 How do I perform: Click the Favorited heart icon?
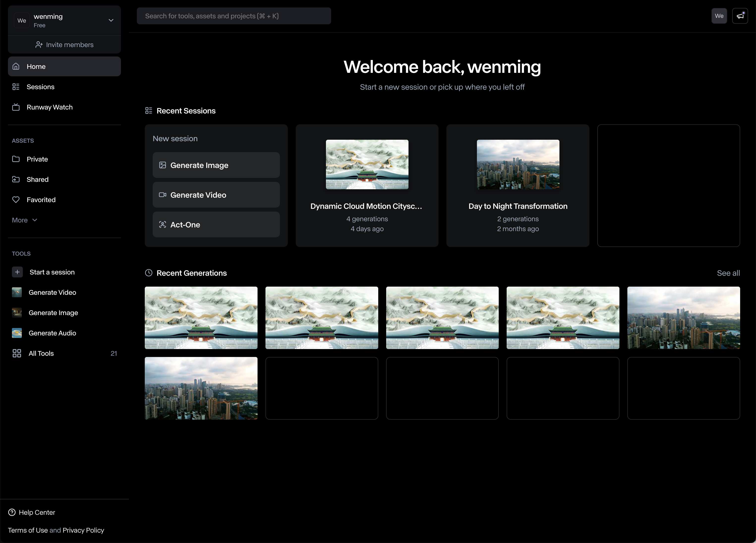click(x=16, y=200)
